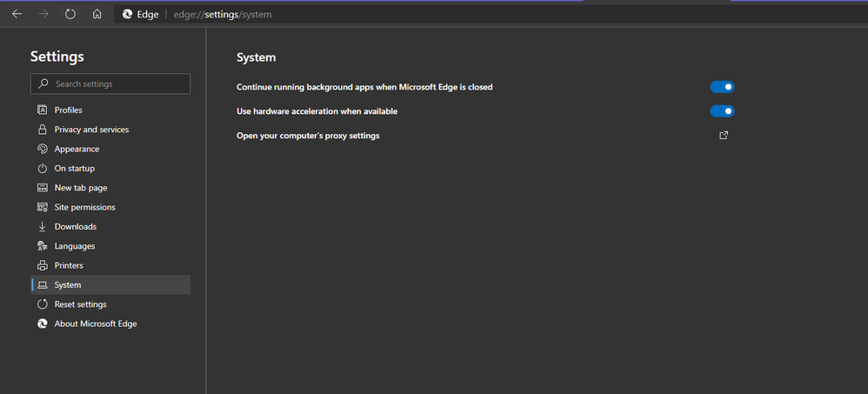Click the System laptop icon
Screen dimensions: 868x394
[x=42, y=285]
